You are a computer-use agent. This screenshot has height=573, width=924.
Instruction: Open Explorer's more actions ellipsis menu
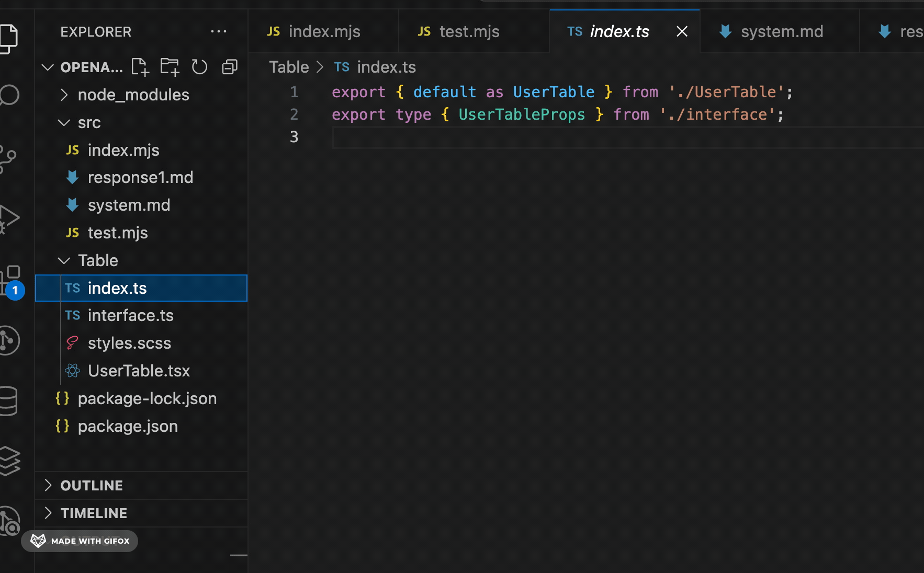pyautogui.click(x=218, y=32)
